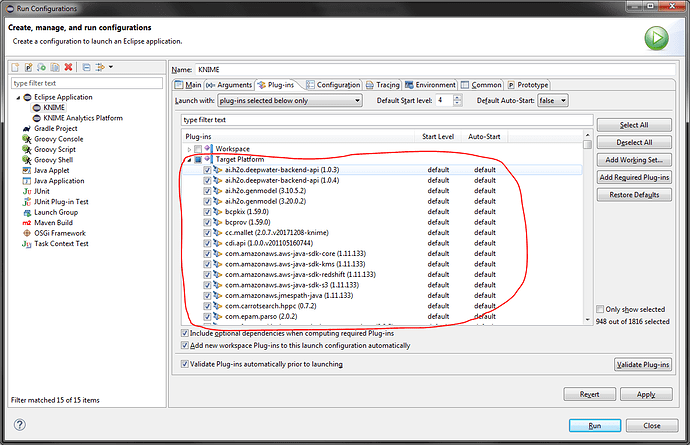This screenshot has height=445, width=690.
Task: Click the configurations filter text field
Action: (x=87, y=83)
